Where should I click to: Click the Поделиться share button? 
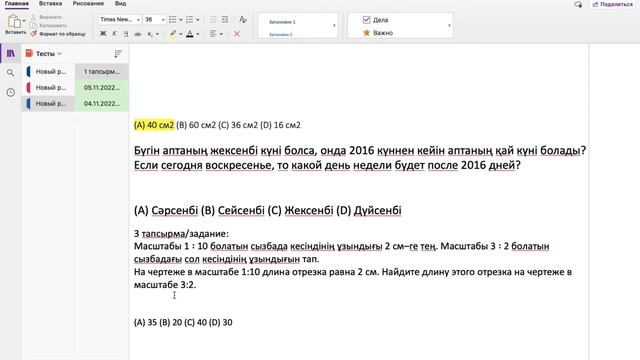(613, 4)
